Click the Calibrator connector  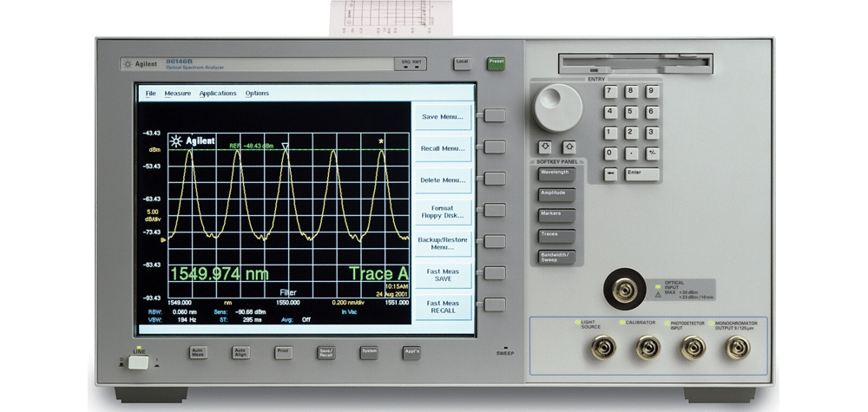648,347
